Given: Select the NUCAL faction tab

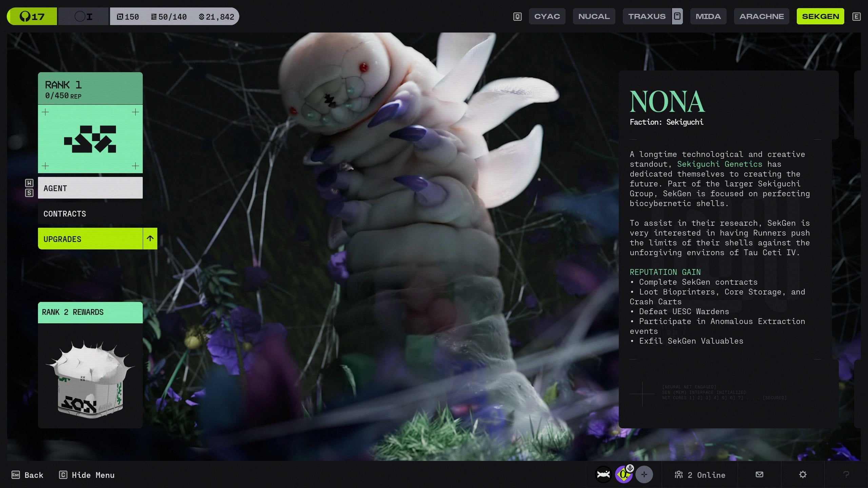Looking at the screenshot, I should click(x=594, y=16).
